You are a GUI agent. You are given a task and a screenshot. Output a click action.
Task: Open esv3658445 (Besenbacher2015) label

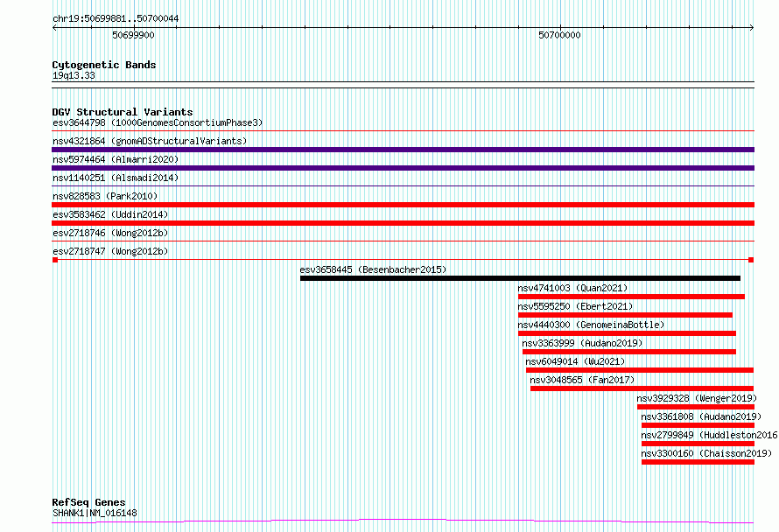[x=373, y=269]
